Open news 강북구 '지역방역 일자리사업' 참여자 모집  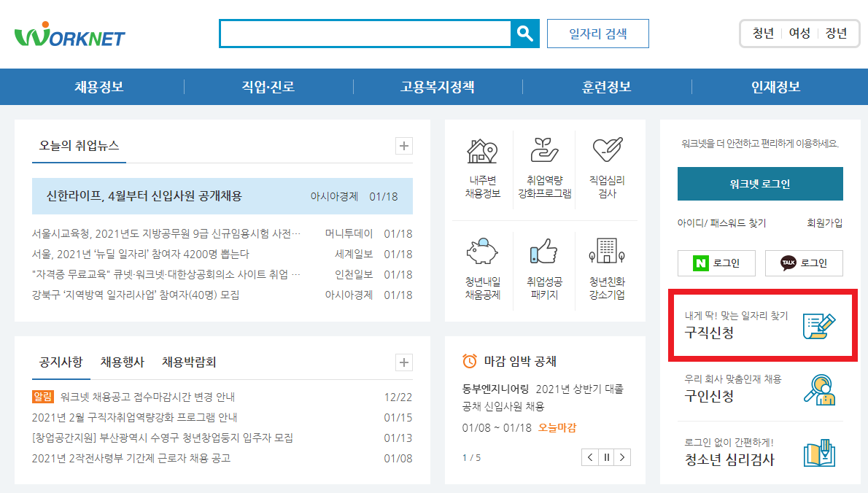136,295
